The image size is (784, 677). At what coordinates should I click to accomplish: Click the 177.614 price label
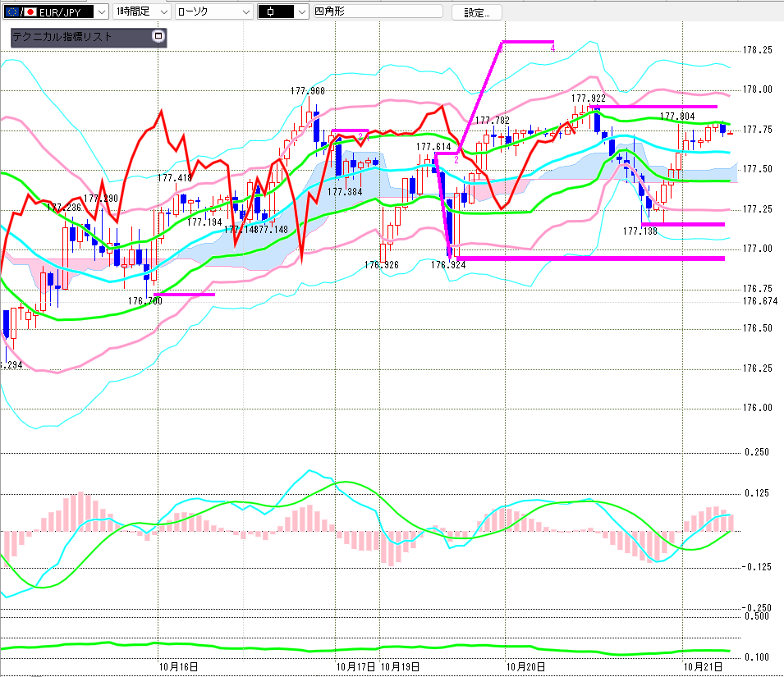(x=433, y=146)
